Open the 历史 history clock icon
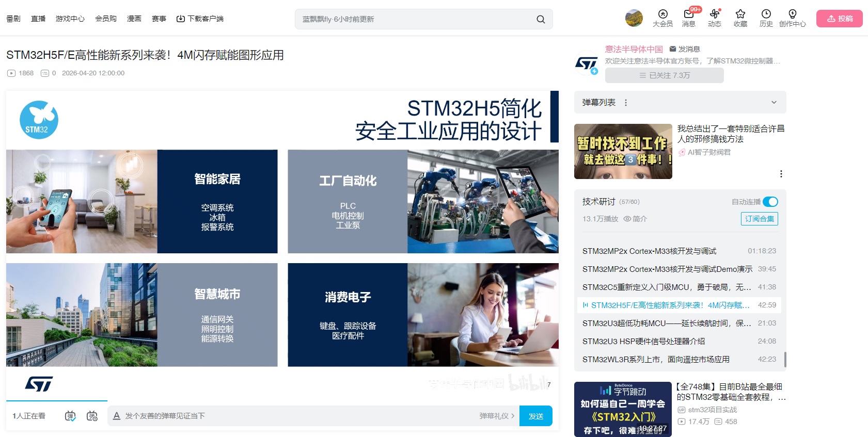This screenshot has width=868, height=437. coord(766,19)
